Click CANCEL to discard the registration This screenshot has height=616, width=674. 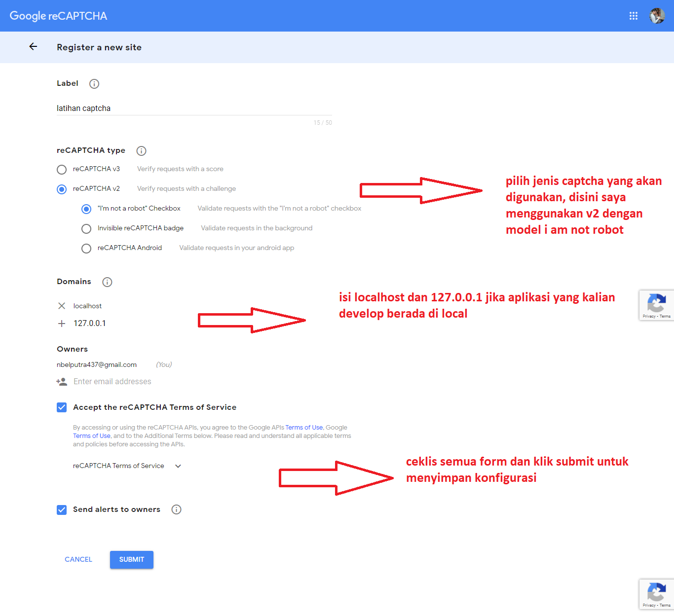pyautogui.click(x=78, y=559)
